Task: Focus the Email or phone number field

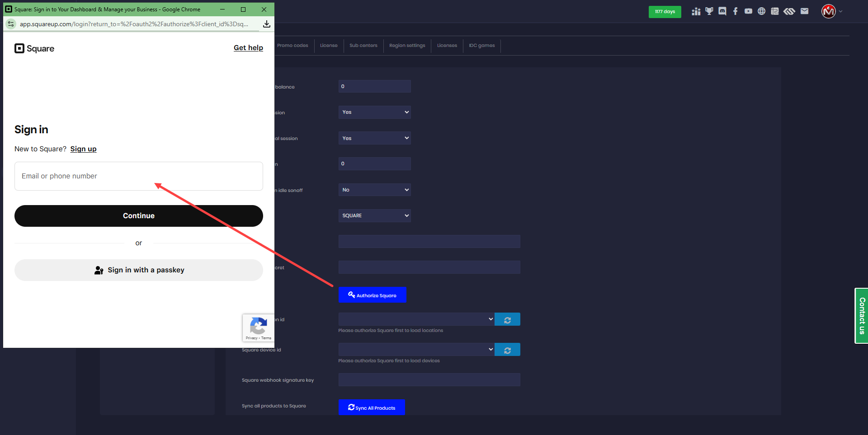Action: (138, 176)
